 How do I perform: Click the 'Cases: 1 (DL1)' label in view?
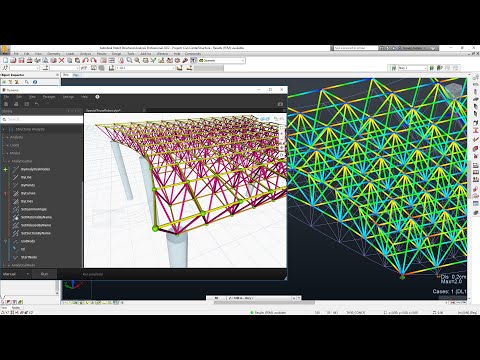pos(449,292)
